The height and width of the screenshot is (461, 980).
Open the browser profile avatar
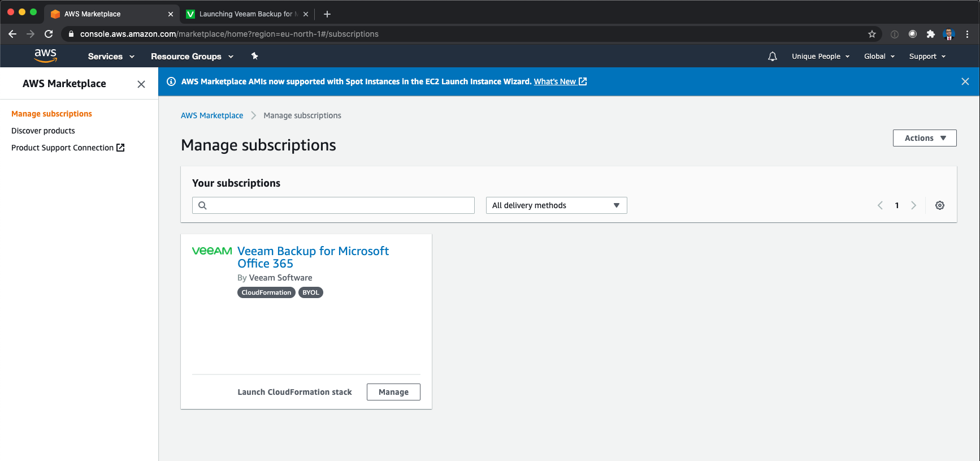tap(949, 34)
